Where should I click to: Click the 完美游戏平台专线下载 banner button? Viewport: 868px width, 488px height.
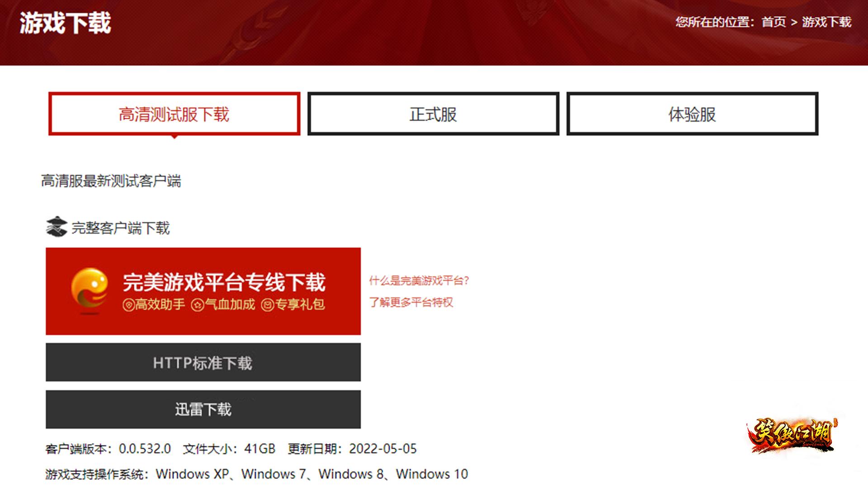pos(203,291)
